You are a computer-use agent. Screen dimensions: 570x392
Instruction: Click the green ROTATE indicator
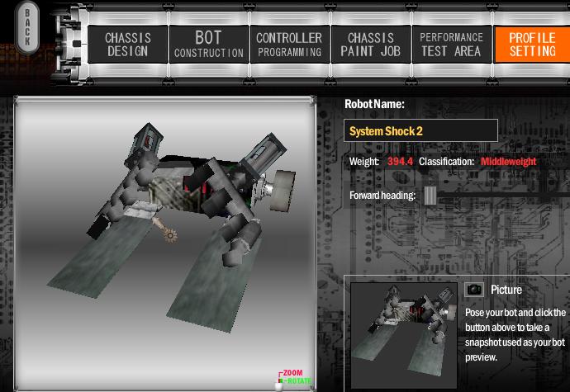pyautogui.click(x=300, y=380)
